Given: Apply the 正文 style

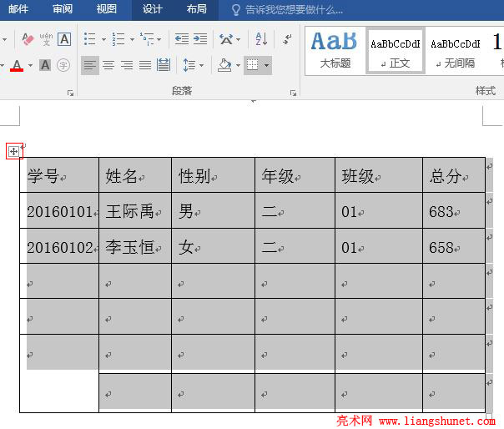Looking at the screenshot, I should click(396, 51).
